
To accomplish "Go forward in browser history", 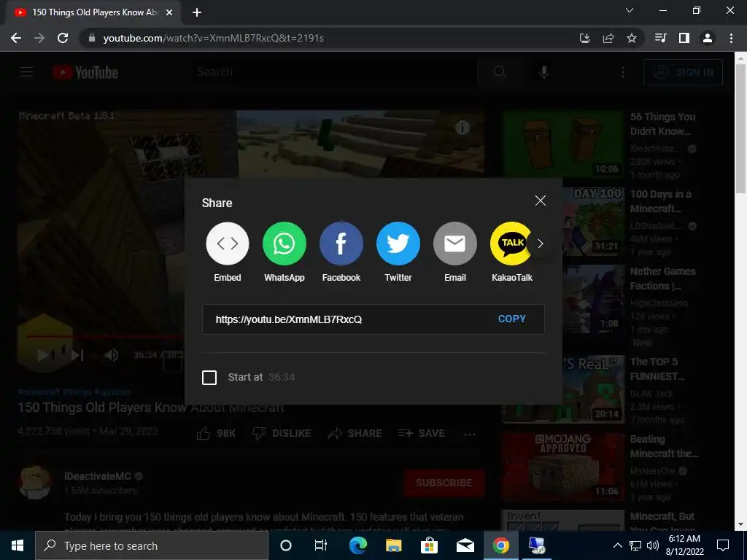I will (39, 38).
